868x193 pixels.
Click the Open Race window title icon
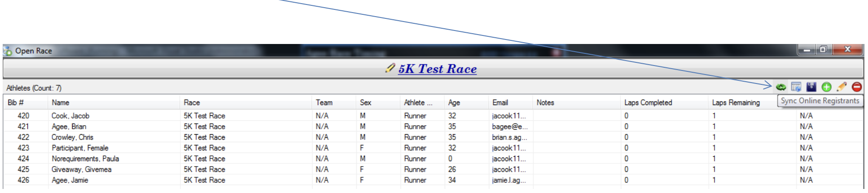coord(8,51)
